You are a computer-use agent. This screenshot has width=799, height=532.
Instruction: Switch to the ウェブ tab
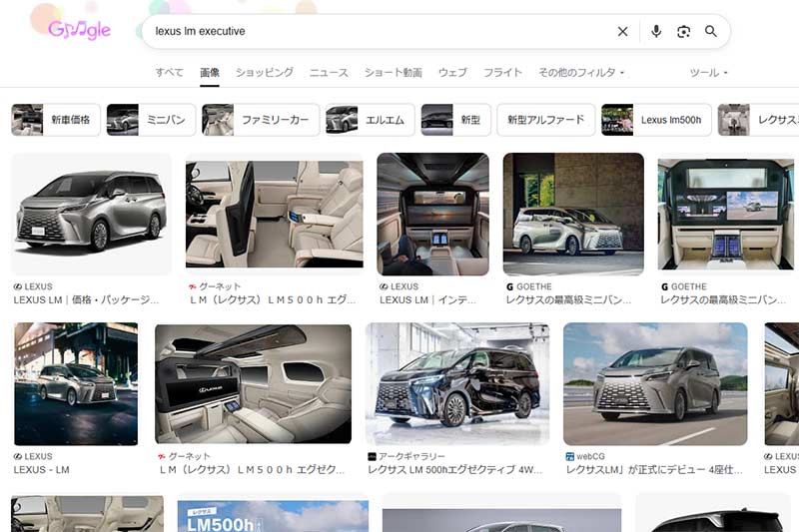(x=452, y=72)
